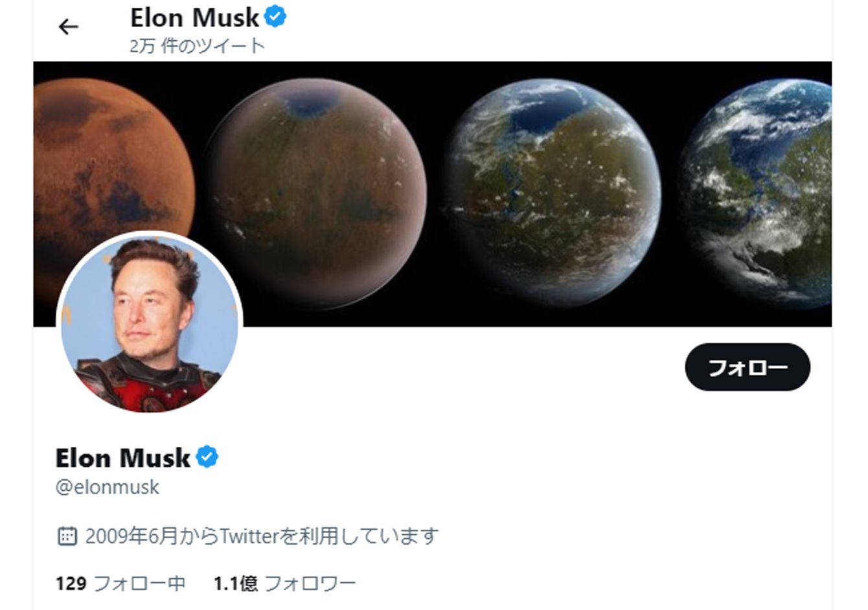Viewport: 868px width, 610px height.
Task: Click the calendar icon before the join date
Action: [67, 536]
